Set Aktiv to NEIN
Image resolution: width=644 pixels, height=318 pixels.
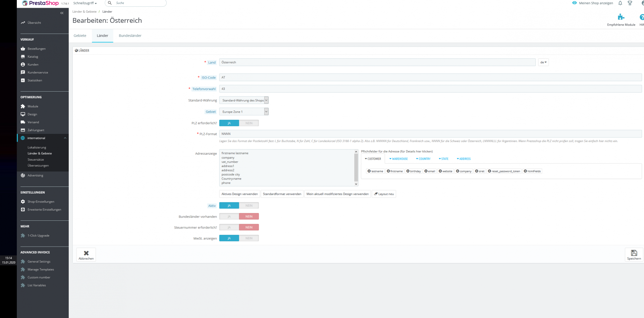(x=249, y=206)
